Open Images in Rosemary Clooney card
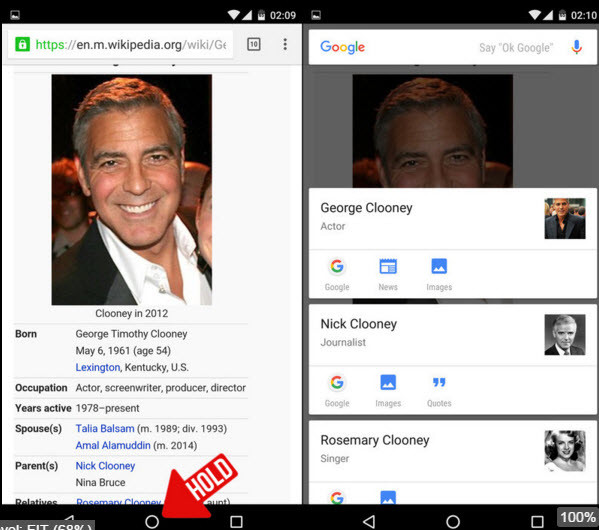 click(388, 497)
